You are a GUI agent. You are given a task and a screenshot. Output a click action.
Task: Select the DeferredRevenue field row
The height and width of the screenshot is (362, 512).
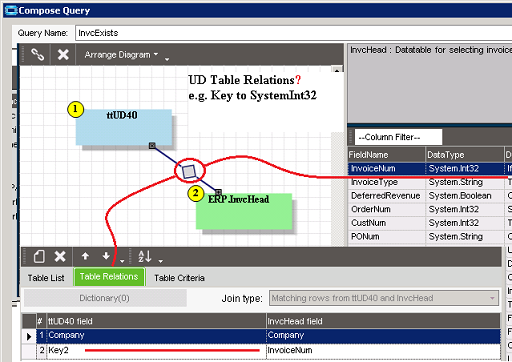(x=430, y=196)
